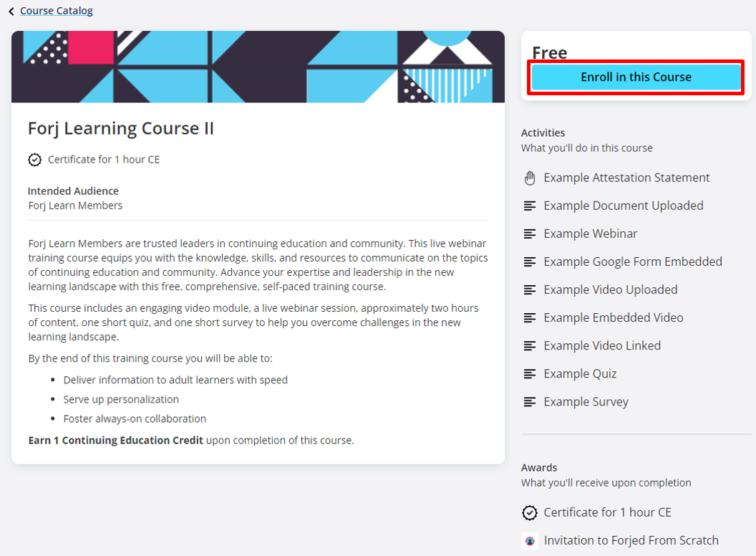The width and height of the screenshot is (756, 556).
Task: Click the lines icon next to Example Document Uploaded
Action: click(x=530, y=206)
